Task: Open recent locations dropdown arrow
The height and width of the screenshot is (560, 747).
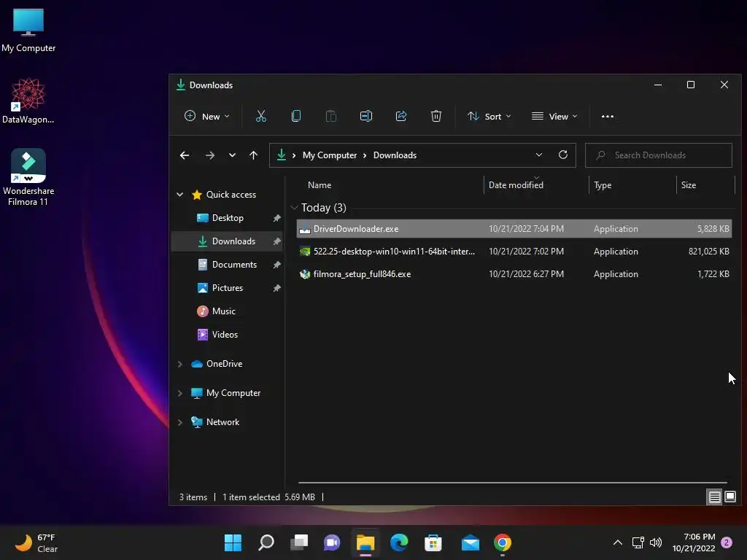Action: (x=232, y=155)
